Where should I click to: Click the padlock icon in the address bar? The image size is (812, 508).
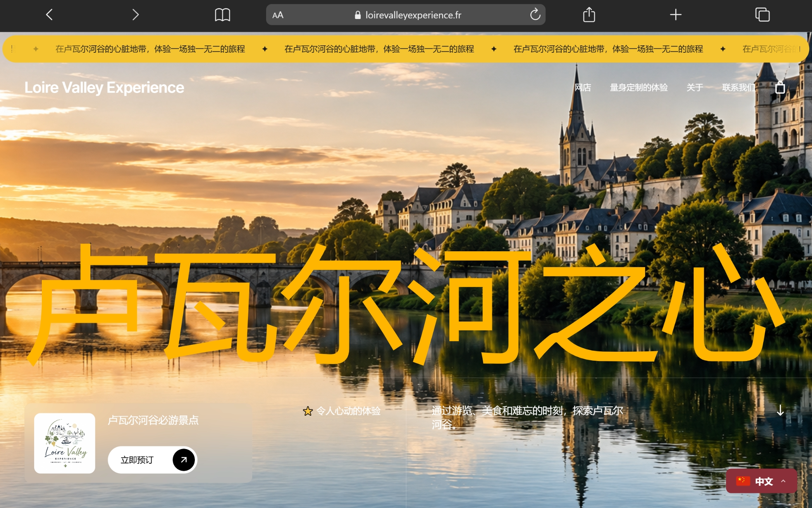tap(358, 15)
